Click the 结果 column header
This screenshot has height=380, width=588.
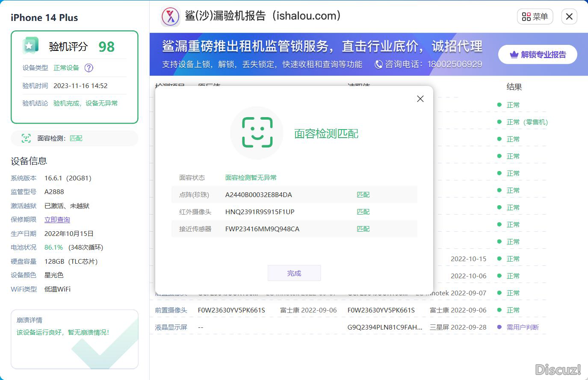pyautogui.click(x=514, y=87)
